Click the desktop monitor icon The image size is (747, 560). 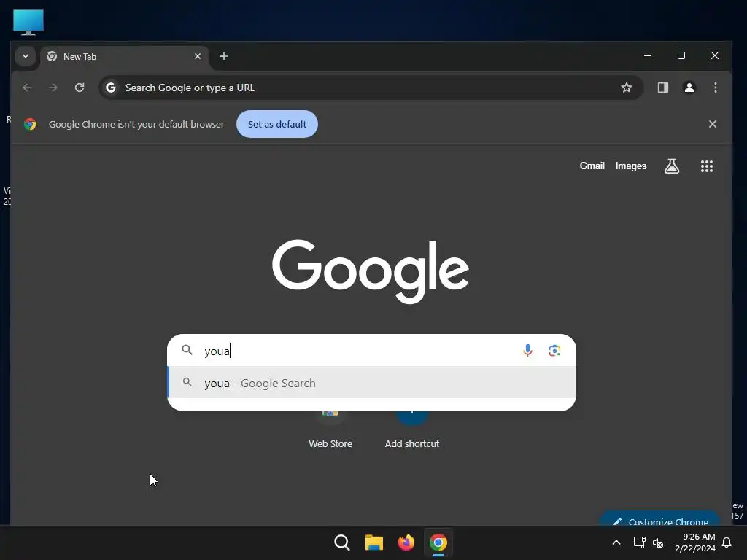click(28, 22)
